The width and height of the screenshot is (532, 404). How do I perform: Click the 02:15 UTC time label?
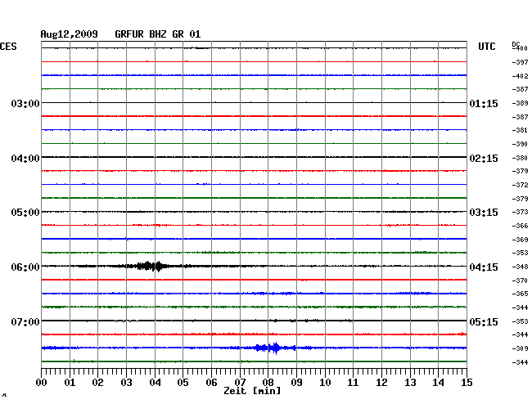[x=484, y=159]
